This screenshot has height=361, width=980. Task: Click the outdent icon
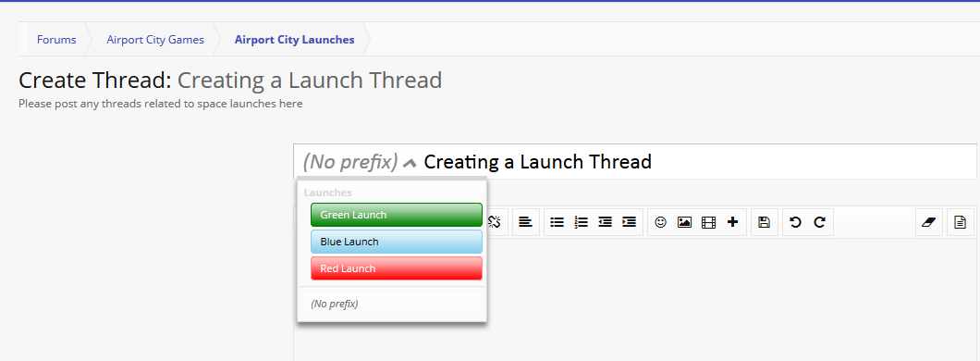605,222
